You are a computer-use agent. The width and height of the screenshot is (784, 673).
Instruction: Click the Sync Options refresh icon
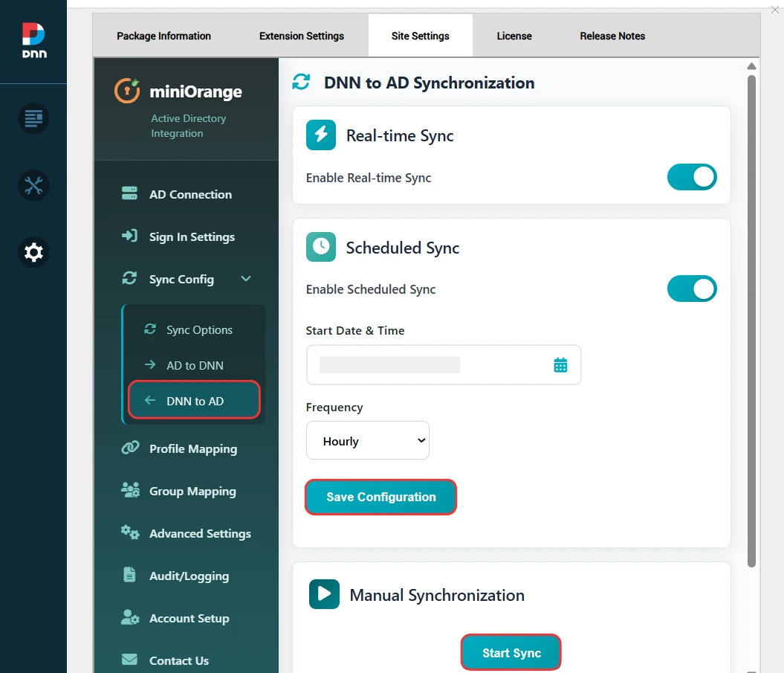click(150, 329)
